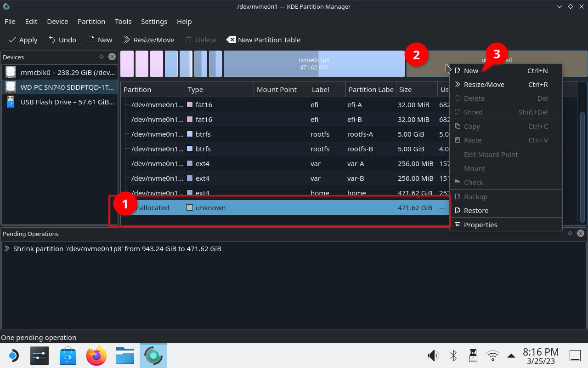Click the clock showing 8:16 PM
Screen dimensions: 588x368
click(x=541, y=356)
